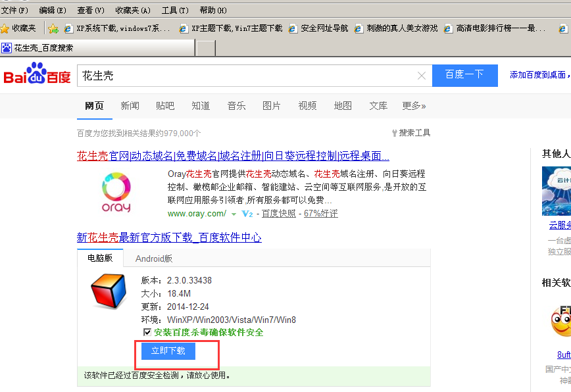Screen dimensions: 571x392
Task: Open 安全网址导航 favorites bookmark
Action: pos(318,28)
